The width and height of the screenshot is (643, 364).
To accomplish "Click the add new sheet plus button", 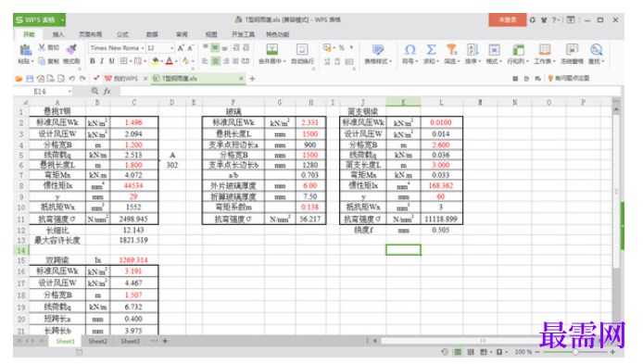I will 165,341.
